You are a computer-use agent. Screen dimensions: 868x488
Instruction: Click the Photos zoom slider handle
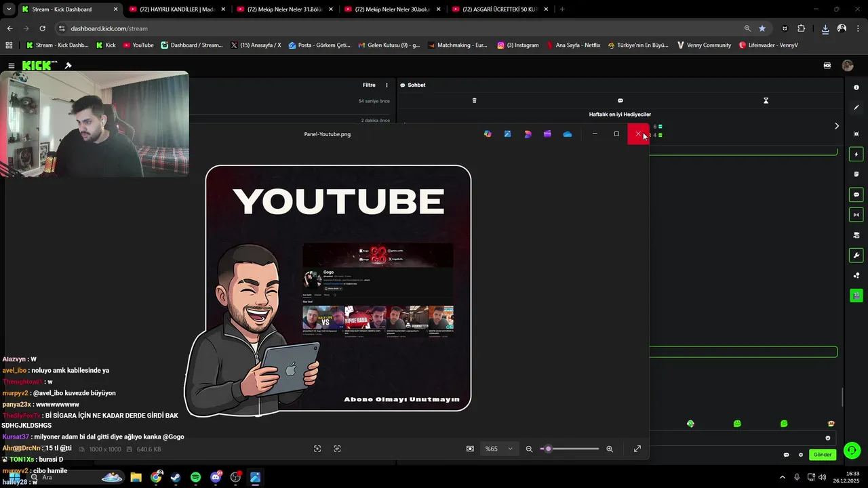(x=548, y=449)
